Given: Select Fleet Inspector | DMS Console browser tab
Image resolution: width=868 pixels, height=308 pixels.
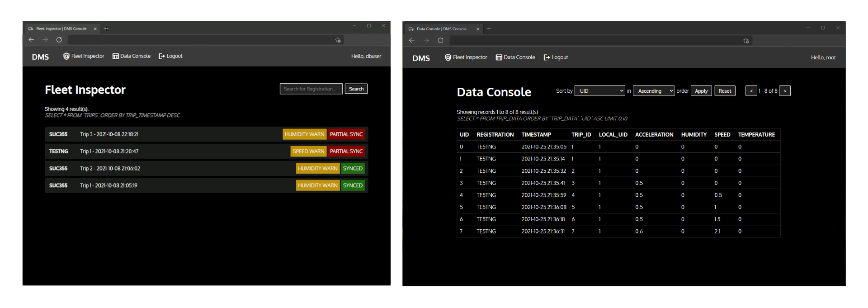Looking at the screenshot, I should (x=61, y=28).
